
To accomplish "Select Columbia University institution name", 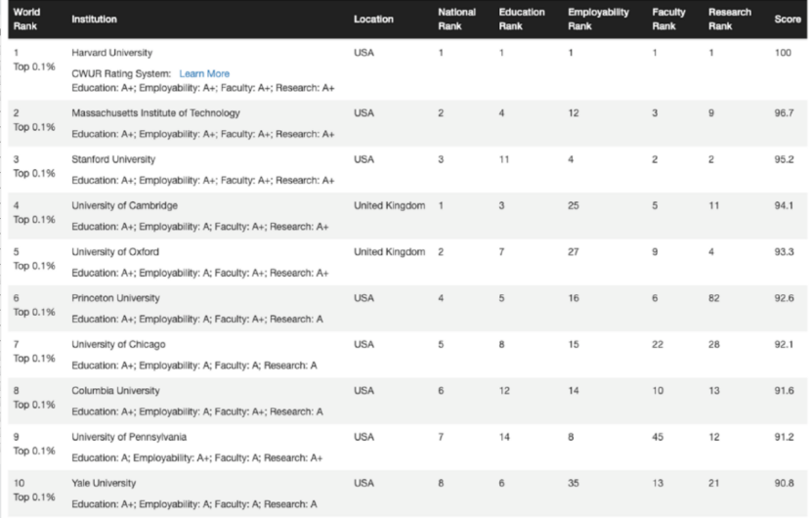I will [115, 391].
